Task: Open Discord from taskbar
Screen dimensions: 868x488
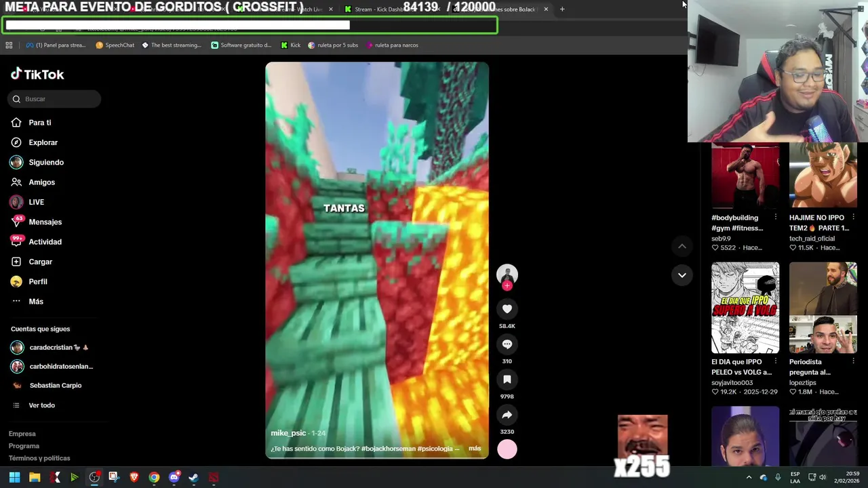Action: [x=174, y=477]
